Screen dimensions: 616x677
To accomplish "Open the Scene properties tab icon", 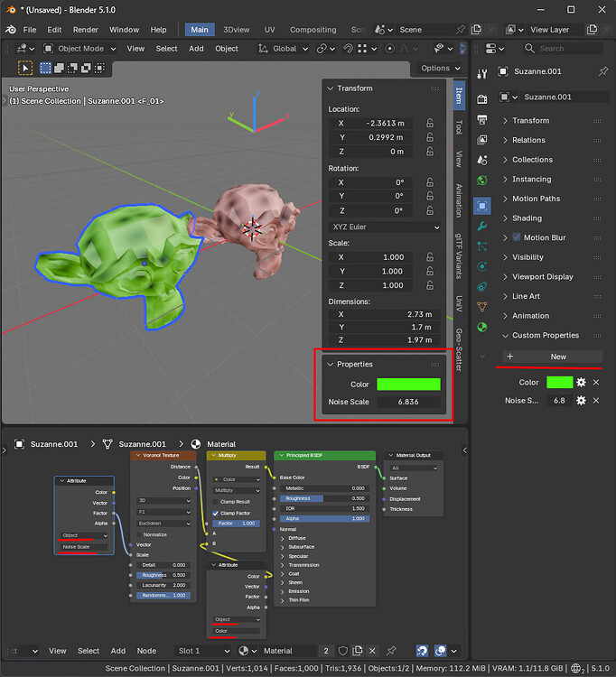I will coord(482,160).
